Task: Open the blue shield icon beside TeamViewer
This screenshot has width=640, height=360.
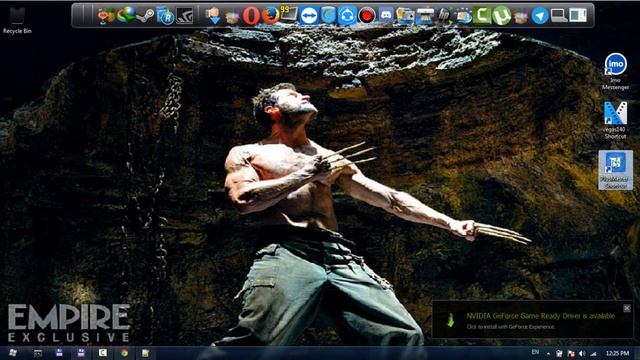Action: (328, 16)
